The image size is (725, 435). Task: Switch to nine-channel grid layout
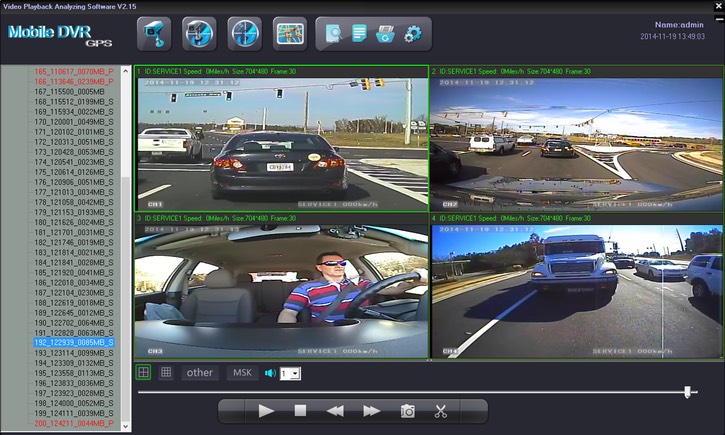coord(166,373)
